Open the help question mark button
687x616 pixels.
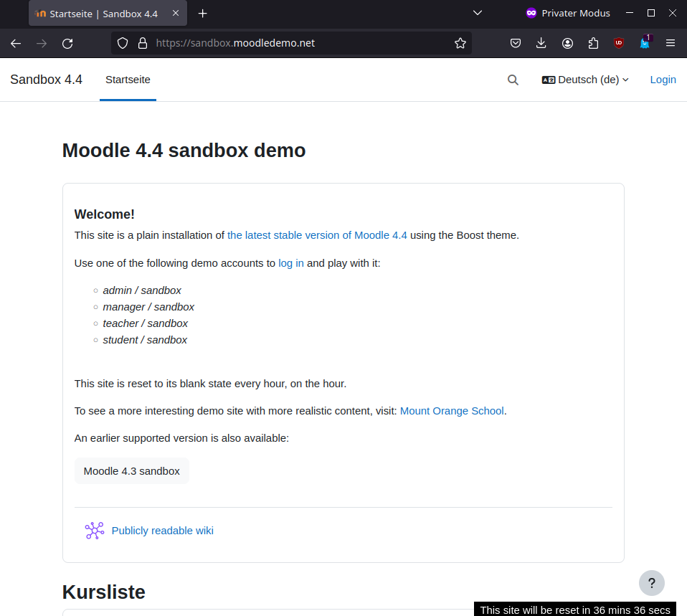pos(652,583)
